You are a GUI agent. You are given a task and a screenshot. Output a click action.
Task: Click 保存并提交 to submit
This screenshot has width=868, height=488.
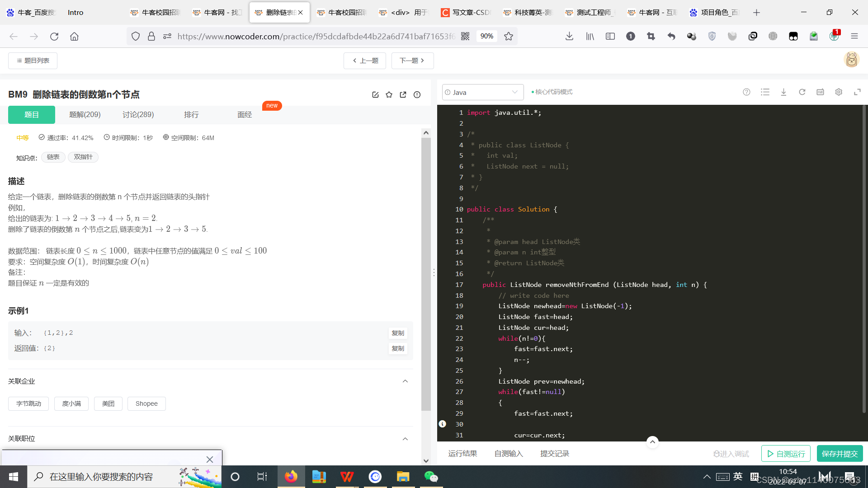[x=840, y=454]
